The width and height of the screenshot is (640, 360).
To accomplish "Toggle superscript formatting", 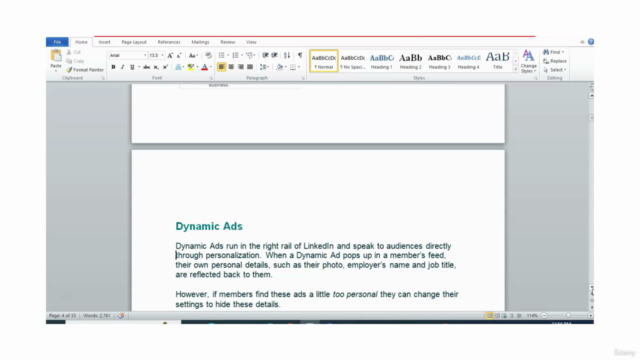I will pos(165,67).
